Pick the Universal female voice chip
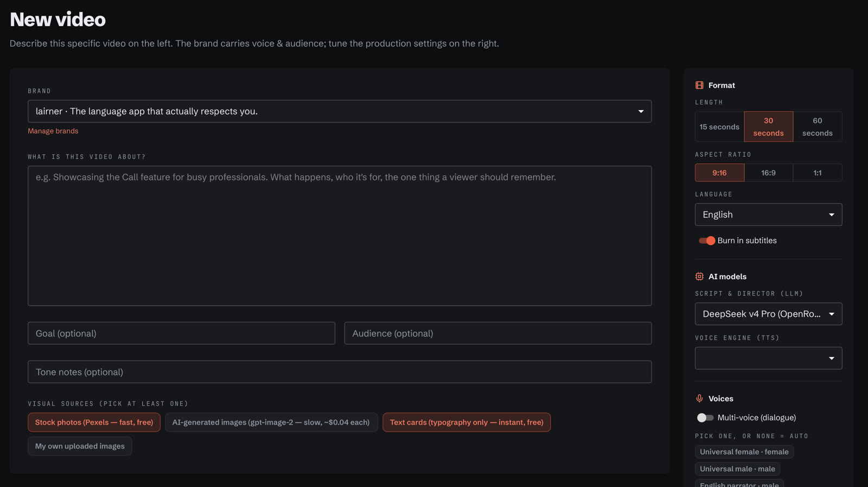 [x=744, y=452]
